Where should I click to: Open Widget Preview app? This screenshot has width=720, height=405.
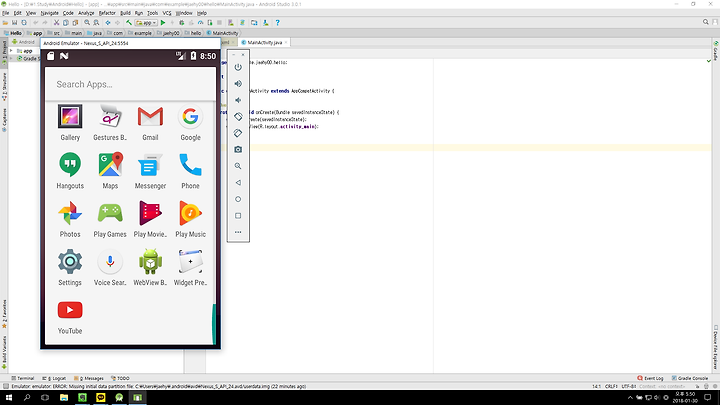190,262
